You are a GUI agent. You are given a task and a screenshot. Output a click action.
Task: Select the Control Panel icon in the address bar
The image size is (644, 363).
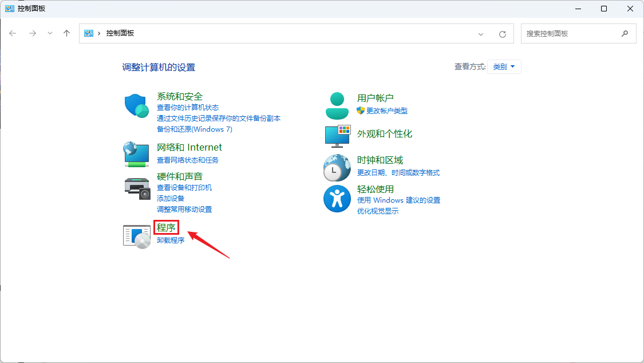(88, 33)
